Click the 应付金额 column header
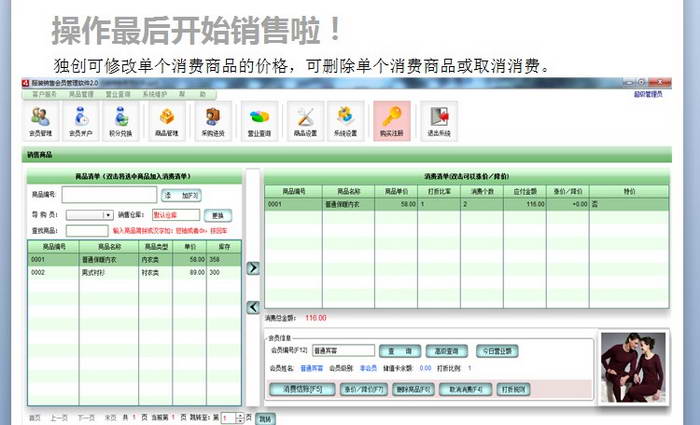700x425 pixels. [525, 192]
